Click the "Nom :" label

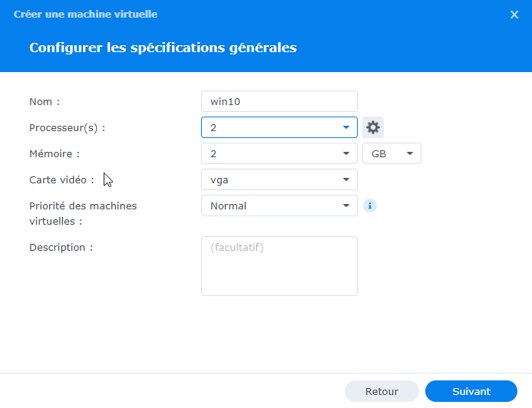click(x=45, y=101)
